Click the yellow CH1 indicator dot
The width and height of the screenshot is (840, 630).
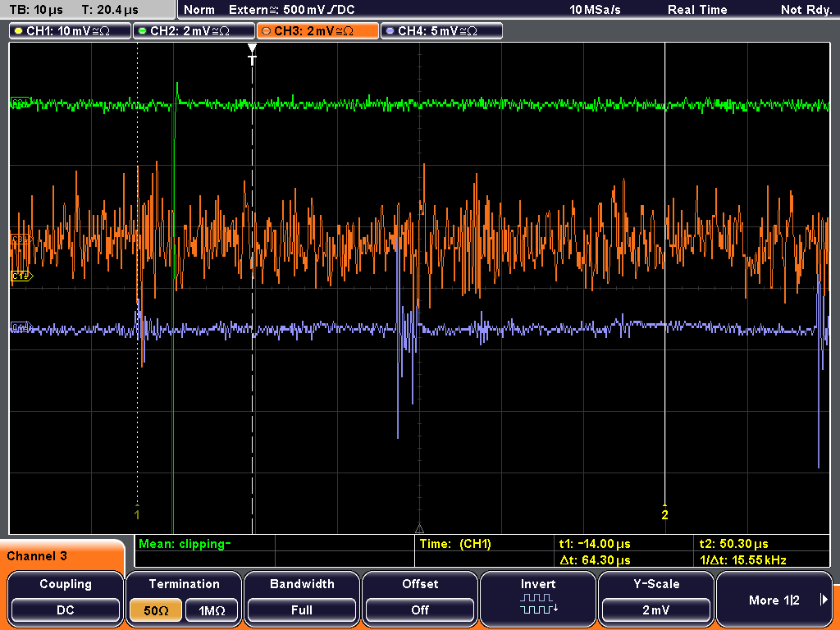[19, 31]
